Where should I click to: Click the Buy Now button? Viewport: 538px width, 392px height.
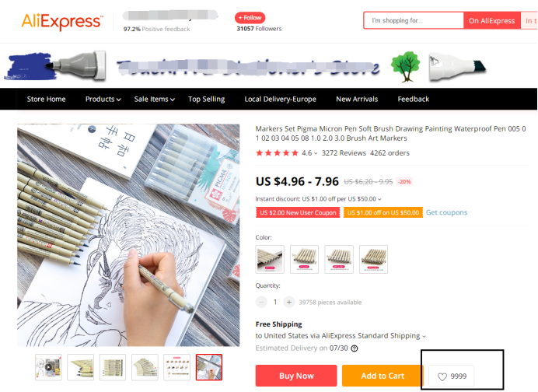[x=296, y=376]
